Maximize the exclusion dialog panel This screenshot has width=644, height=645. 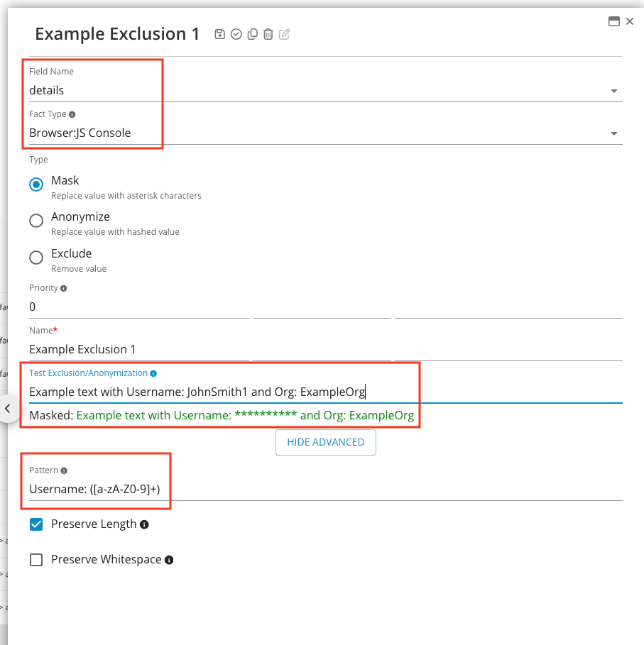point(614,21)
